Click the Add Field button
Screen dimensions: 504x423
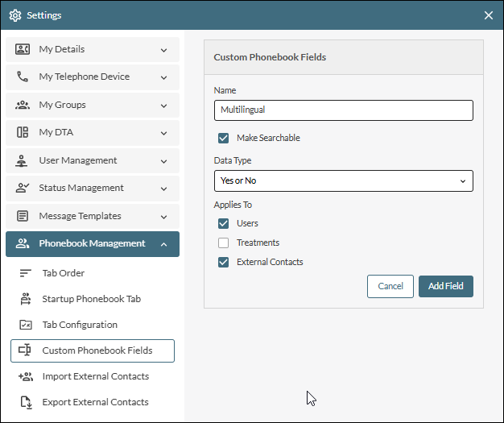[x=445, y=286]
